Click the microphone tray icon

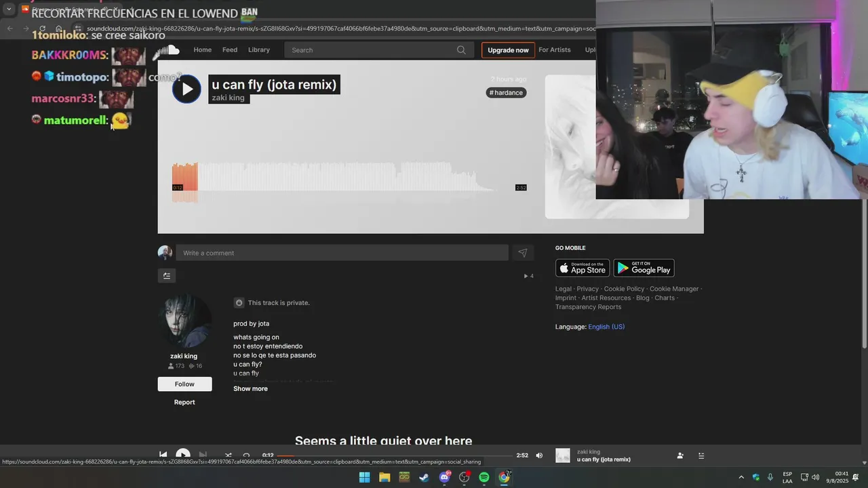770,477
